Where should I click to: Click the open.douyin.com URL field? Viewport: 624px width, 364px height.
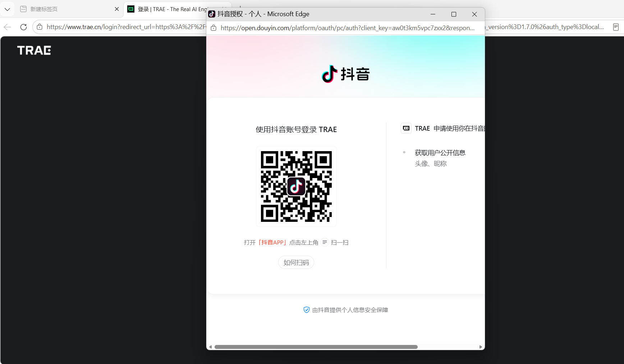point(348,28)
